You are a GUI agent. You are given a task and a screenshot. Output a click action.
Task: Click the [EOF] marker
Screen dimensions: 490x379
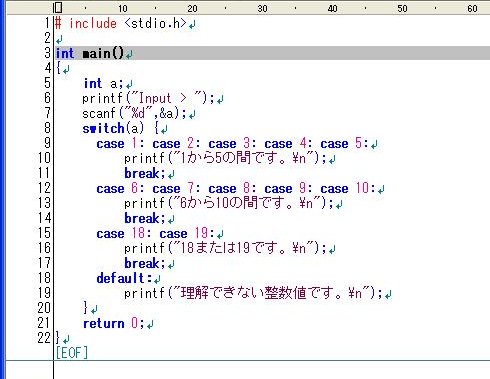[x=72, y=352]
